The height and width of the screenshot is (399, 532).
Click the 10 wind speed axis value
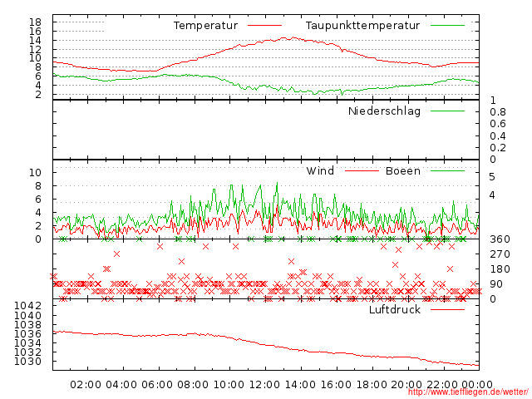(35, 172)
